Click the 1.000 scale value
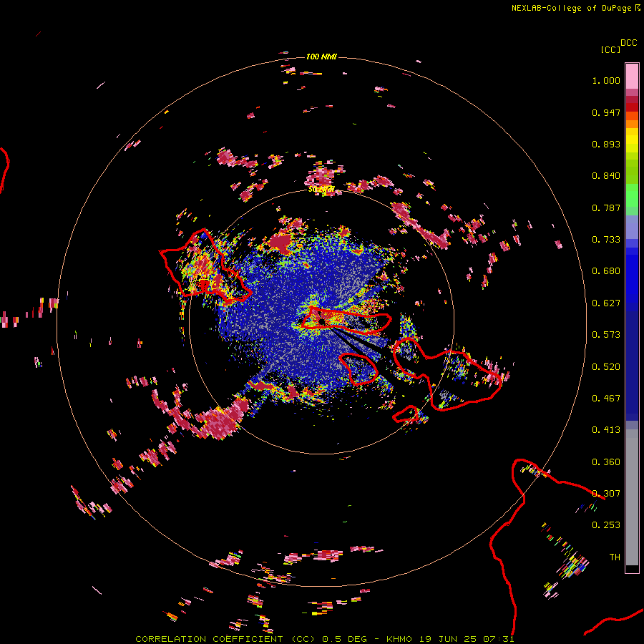The width and height of the screenshot is (644, 644). coord(606,80)
